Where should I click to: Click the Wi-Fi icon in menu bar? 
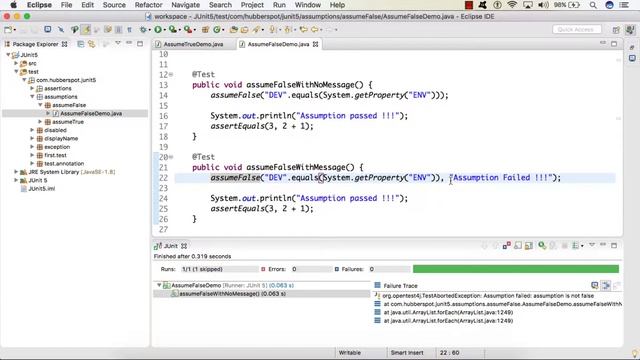pos(512,5)
